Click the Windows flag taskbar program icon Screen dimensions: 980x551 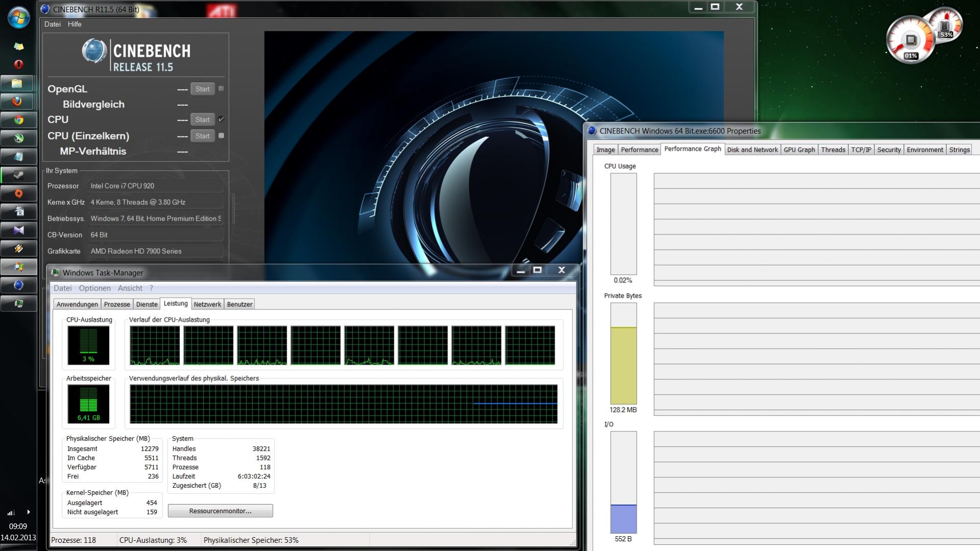(18, 267)
